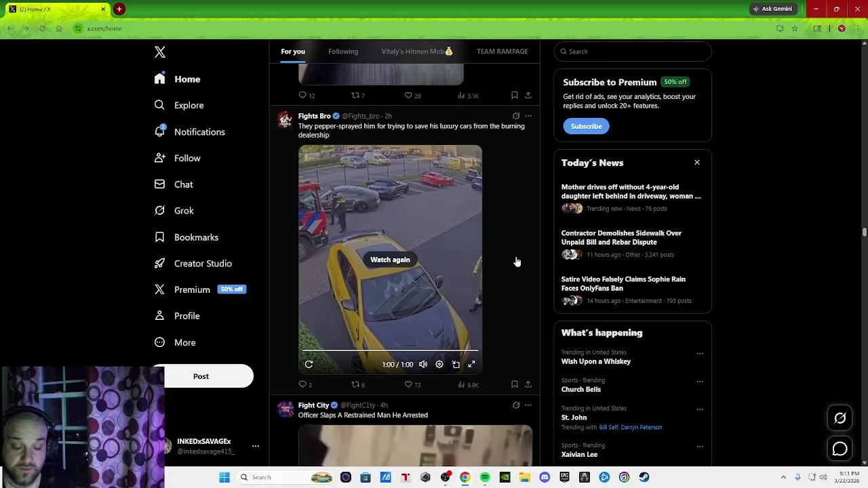Open the floating messages chat button
The image size is (868, 488).
pos(840,449)
